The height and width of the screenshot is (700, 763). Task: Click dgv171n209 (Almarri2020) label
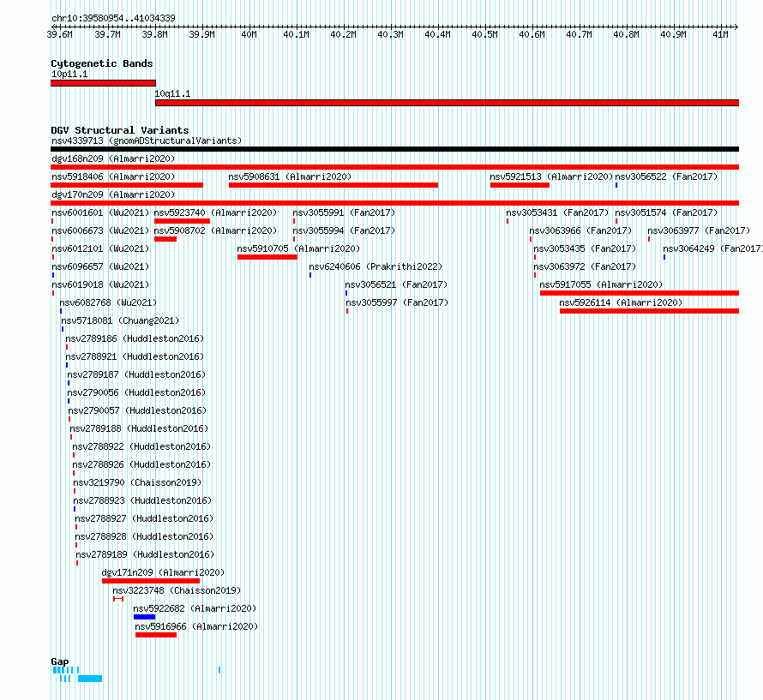click(163, 572)
